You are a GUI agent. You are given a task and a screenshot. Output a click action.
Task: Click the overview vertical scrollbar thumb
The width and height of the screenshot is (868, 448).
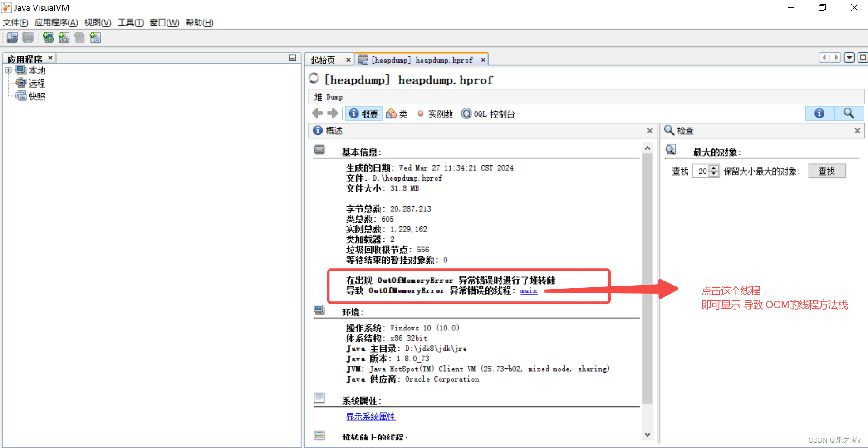(x=647, y=278)
